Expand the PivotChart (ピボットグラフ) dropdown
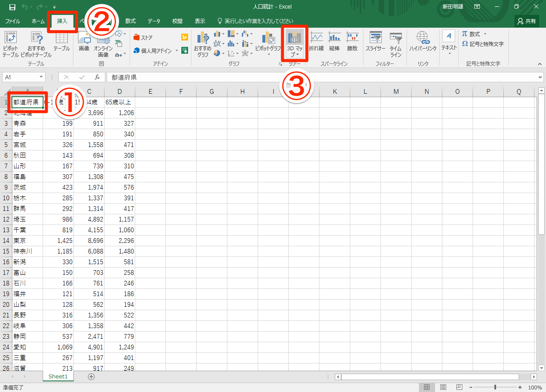The height and width of the screenshot is (392, 546). (269, 55)
